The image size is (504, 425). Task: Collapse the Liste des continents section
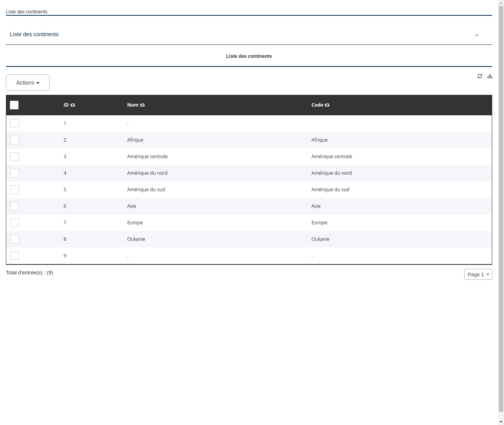(x=476, y=35)
